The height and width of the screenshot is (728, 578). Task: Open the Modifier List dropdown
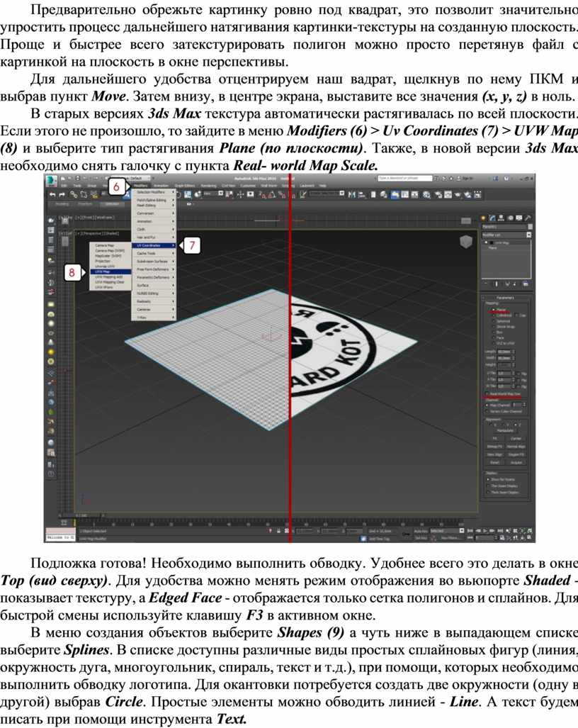click(506, 235)
